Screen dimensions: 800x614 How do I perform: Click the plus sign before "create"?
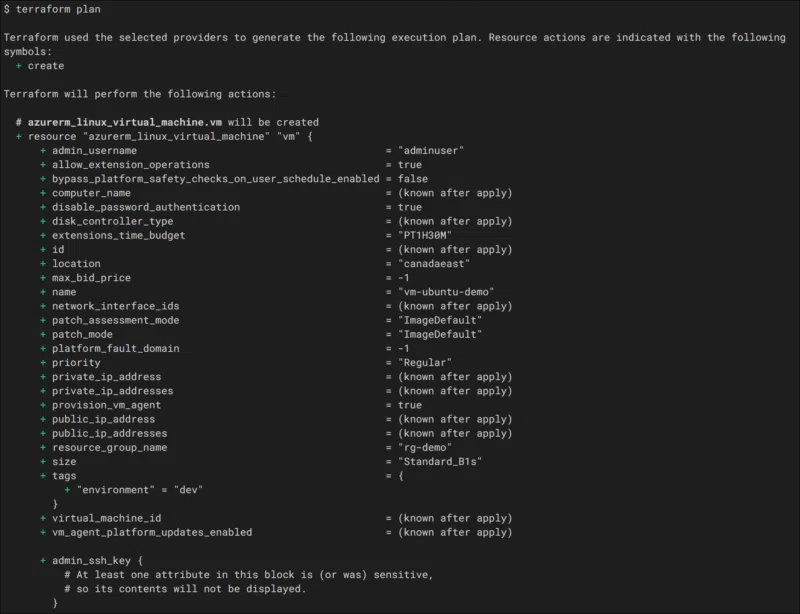19,66
